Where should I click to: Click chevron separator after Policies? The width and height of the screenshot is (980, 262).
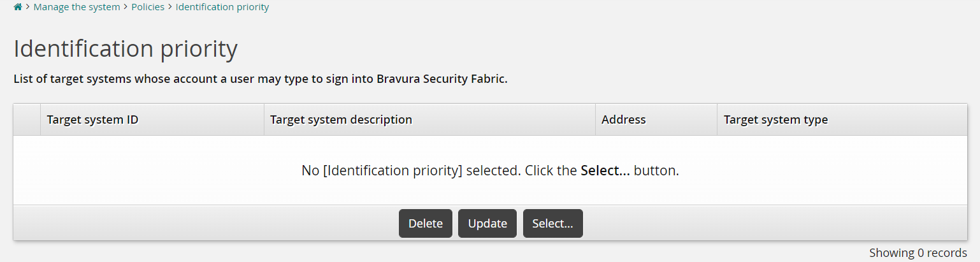(170, 7)
